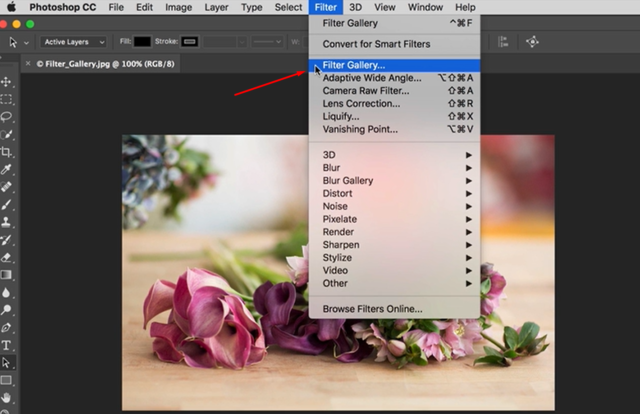Open the tool preset picker chevron
The image size is (640, 414).
tap(26, 42)
